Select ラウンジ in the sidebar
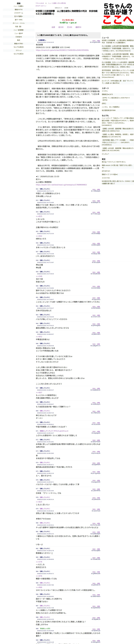The width and height of the screenshot is (134, 644). click(x=19, y=50)
